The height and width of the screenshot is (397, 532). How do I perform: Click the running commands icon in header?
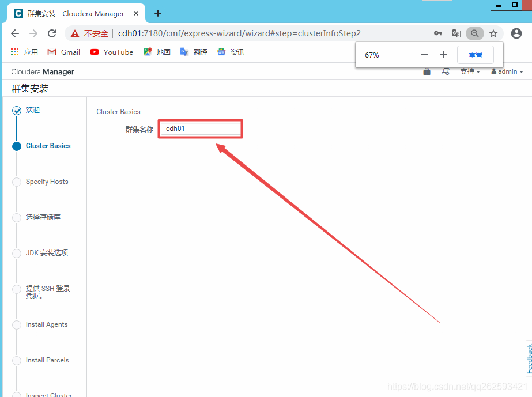pos(446,71)
